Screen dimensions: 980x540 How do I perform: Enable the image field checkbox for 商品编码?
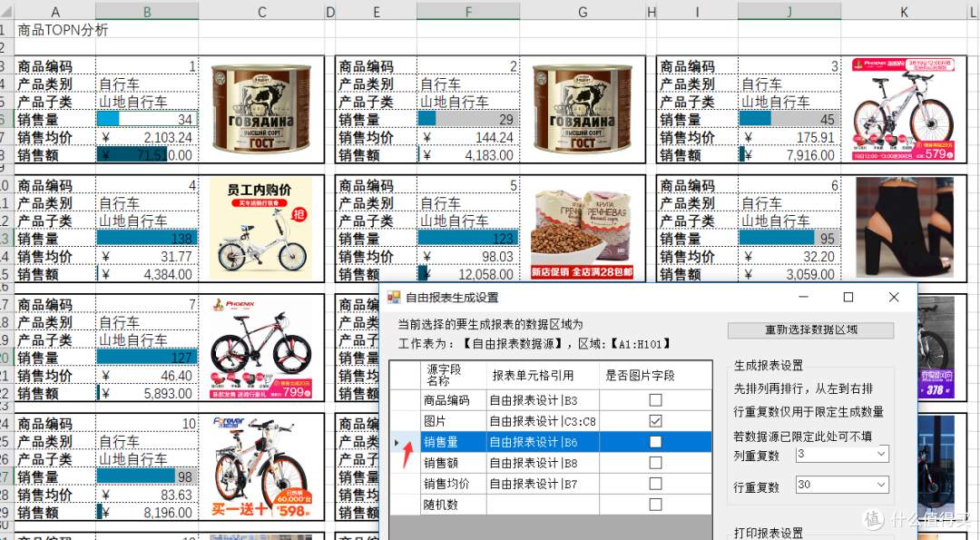click(655, 400)
